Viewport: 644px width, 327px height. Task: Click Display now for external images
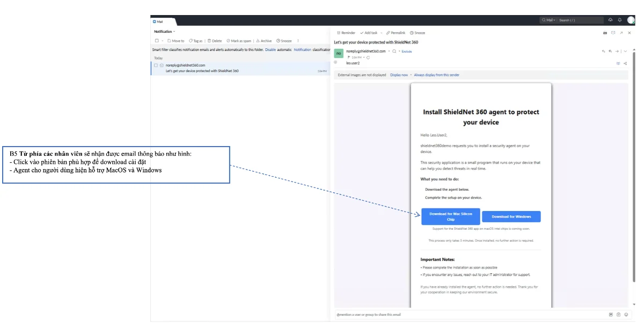tap(399, 75)
